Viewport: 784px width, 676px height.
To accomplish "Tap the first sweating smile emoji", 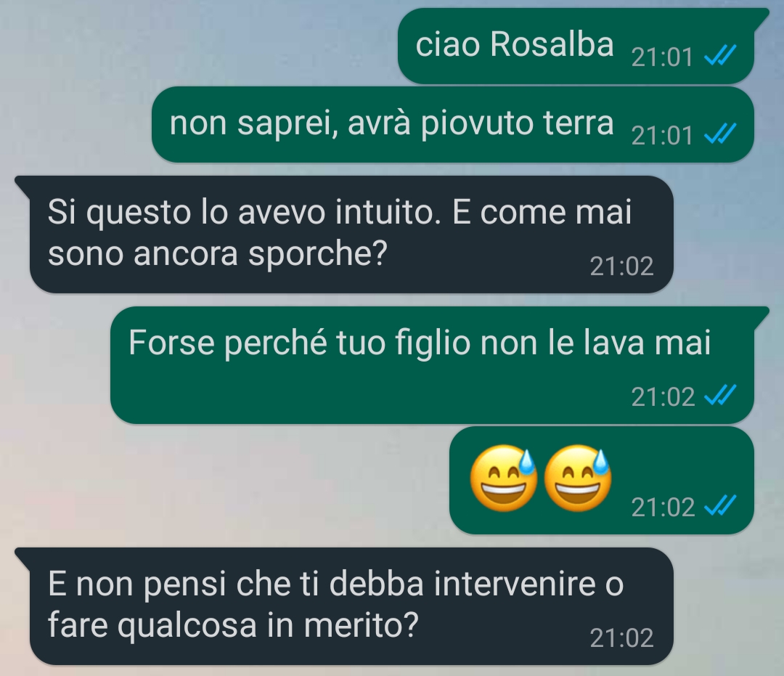I will [504, 479].
